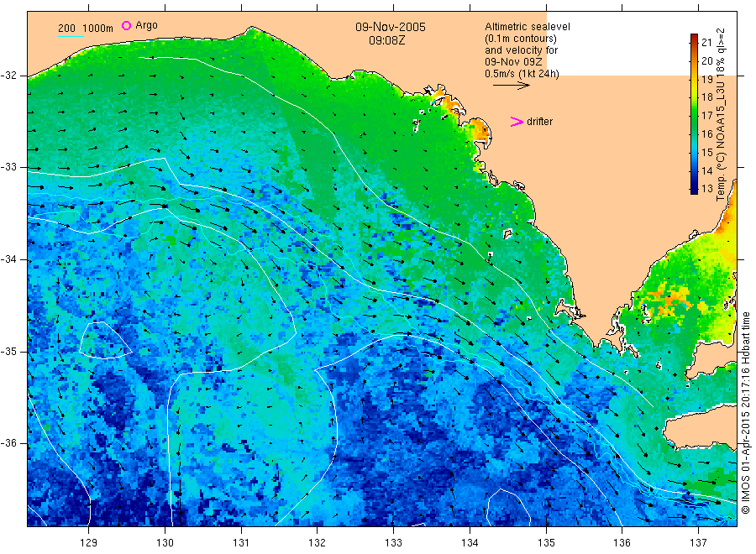
Task: Click the '(0.1m contours)' legend text
Action: (520, 39)
